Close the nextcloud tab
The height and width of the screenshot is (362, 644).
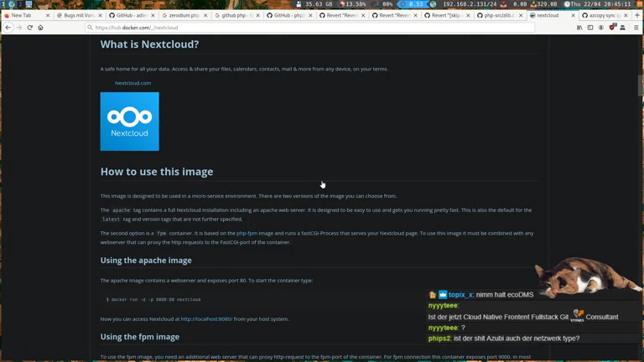(x=573, y=15)
